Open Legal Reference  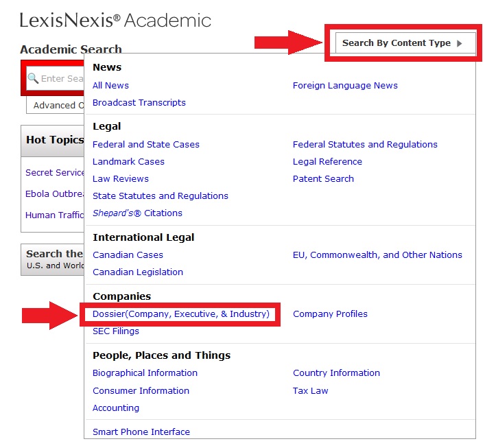coord(327,161)
